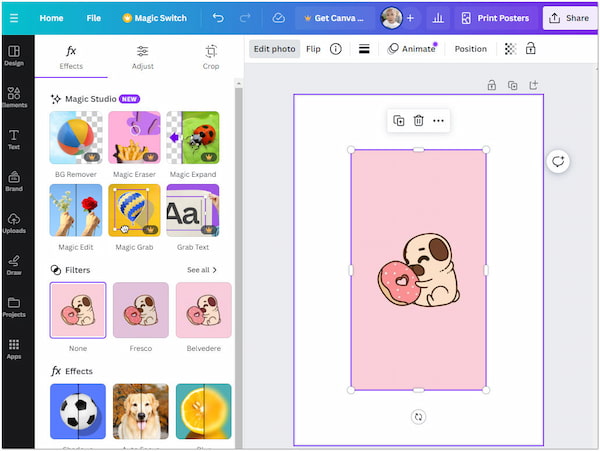This screenshot has width=600, height=451.
Task: Open the hamburger main menu
Action: 14,18
